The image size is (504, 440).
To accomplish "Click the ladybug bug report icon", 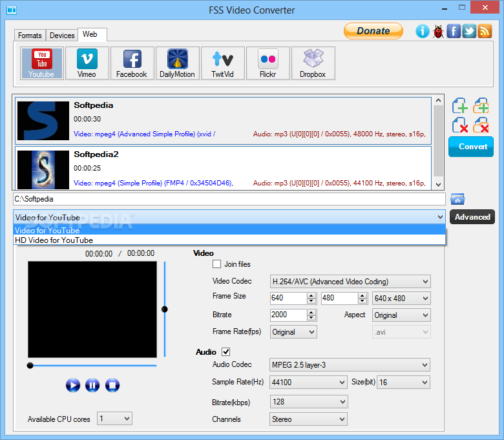I will coord(438,31).
